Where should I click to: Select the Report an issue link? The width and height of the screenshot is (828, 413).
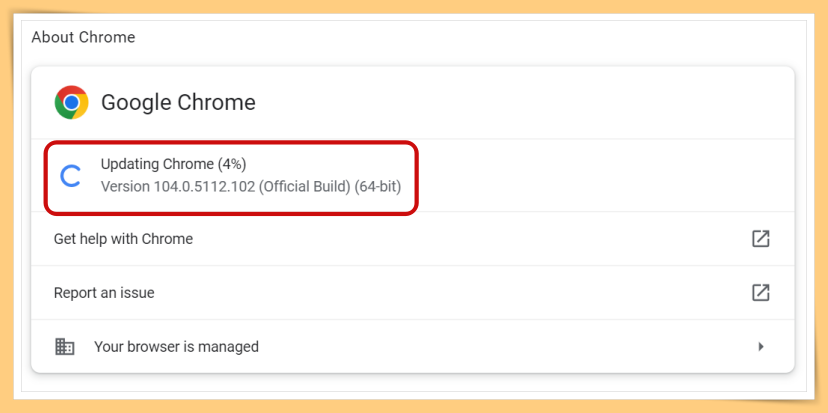click(x=104, y=293)
